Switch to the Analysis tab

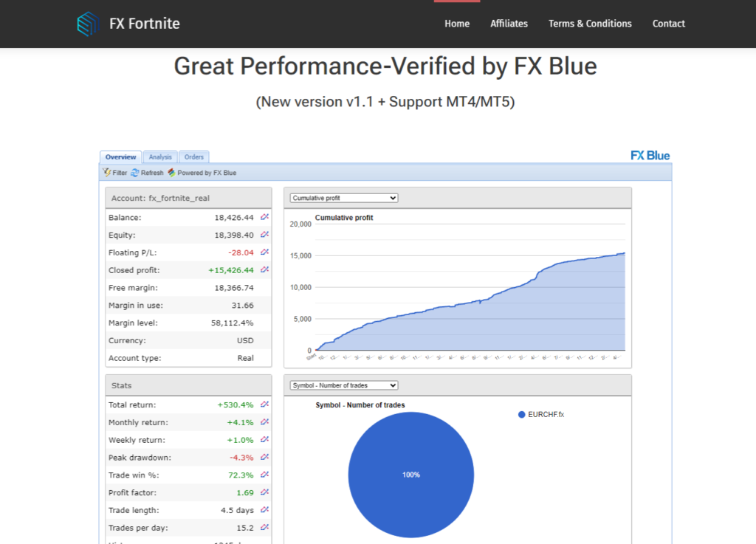[160, 157]
